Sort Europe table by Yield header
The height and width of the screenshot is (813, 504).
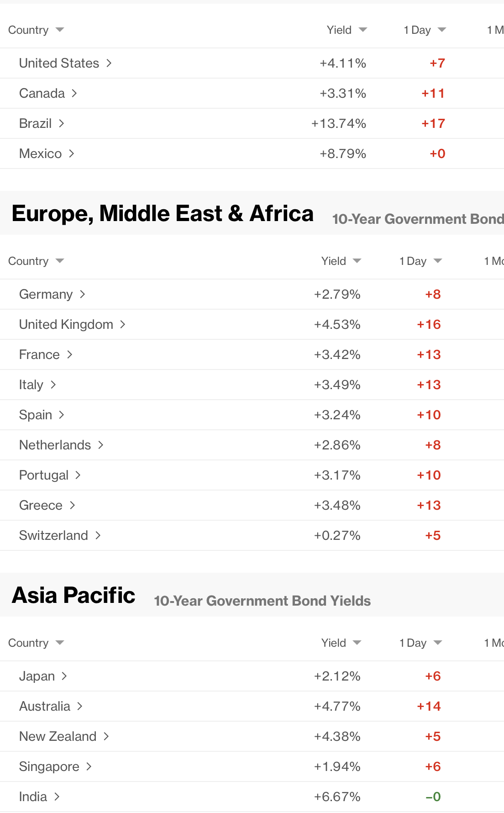coord(334,261)
